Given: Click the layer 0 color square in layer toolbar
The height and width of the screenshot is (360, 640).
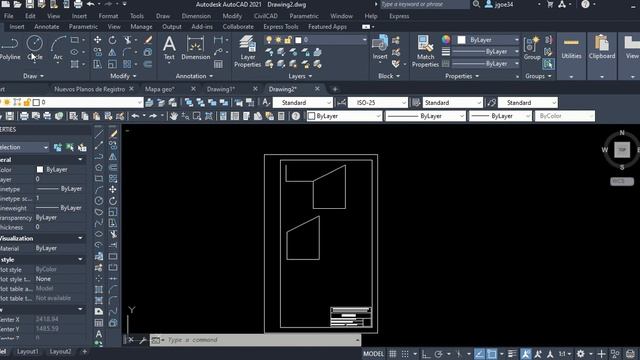Looking at the screenshot, I should (36, 102).
